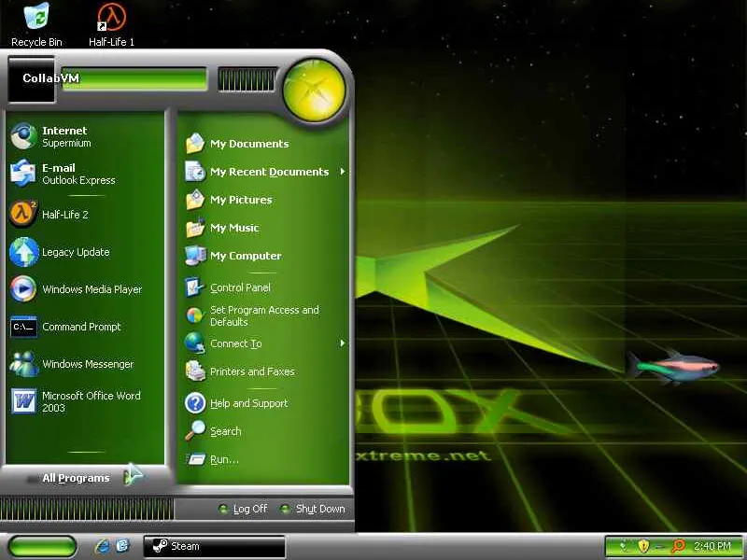Click the Run... icon

(195, 459)
